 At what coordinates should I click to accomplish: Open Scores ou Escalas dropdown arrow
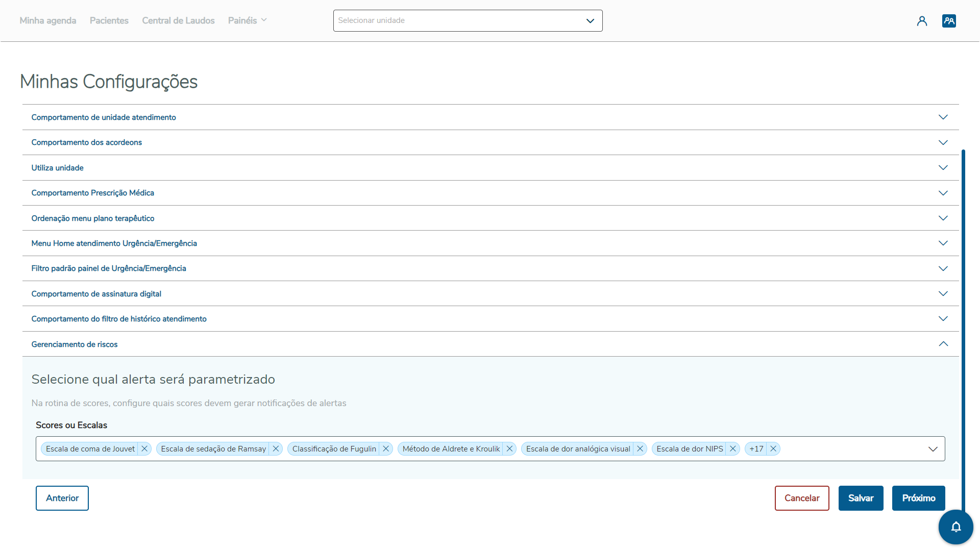pos(933,449)
